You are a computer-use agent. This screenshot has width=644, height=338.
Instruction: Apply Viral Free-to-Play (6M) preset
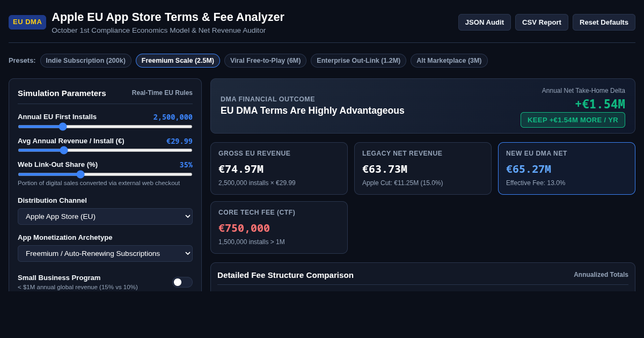click(265, 61)
